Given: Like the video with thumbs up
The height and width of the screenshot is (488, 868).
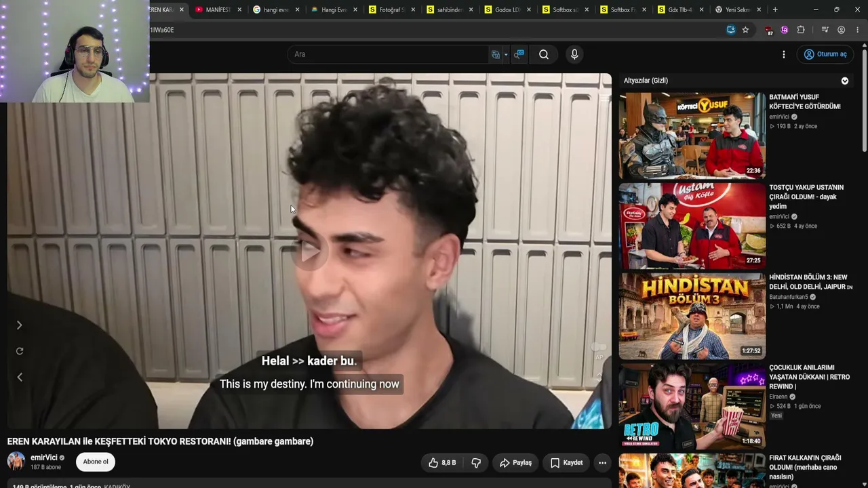Looking at the screenshot, I should pos(441,463).
